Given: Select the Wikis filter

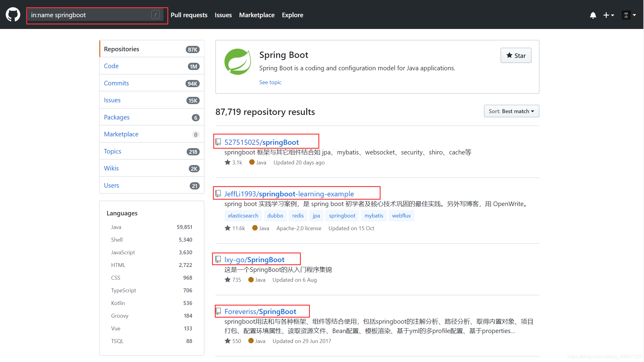Looking at the screenshot, I should tap(152, 168).
